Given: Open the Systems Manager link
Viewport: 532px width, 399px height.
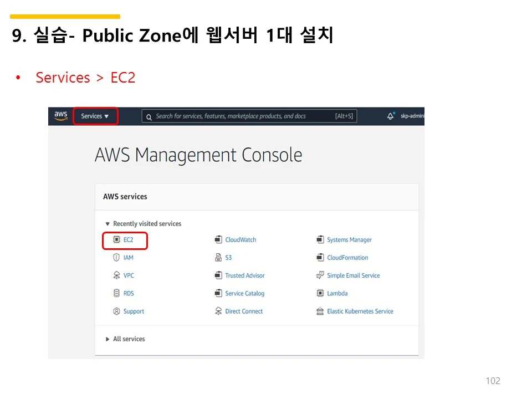Looking at the screenshot, I should point(349,240).
